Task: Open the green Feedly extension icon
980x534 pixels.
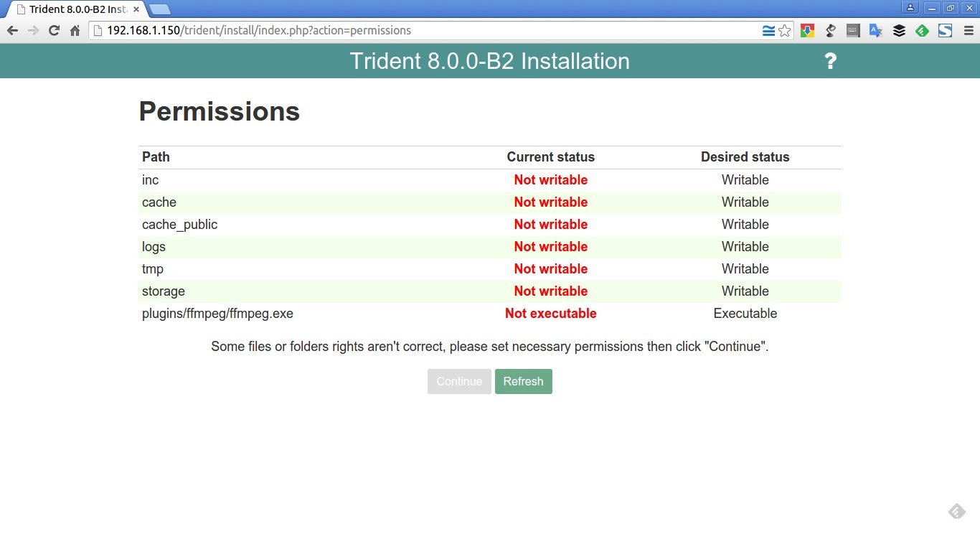Action: click(922, 31)
